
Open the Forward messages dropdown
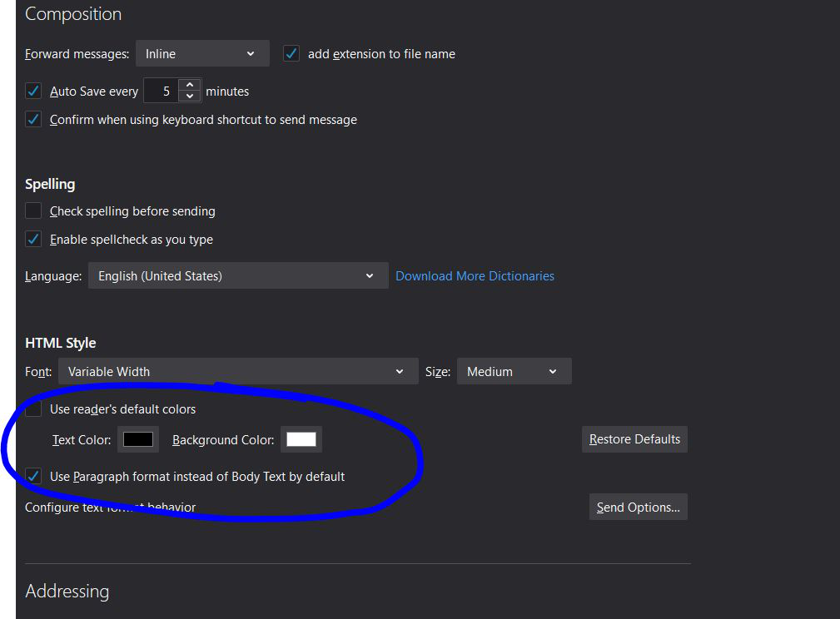pos(202,52)
